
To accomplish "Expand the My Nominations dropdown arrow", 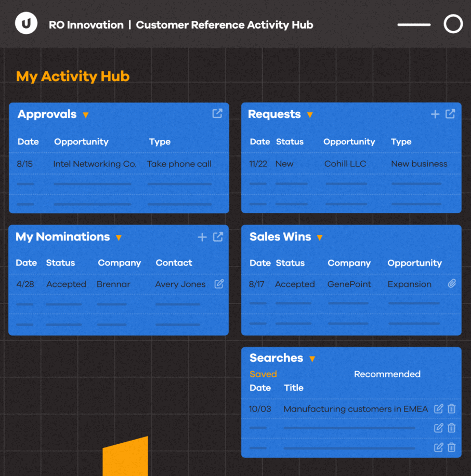I will 119,237.
